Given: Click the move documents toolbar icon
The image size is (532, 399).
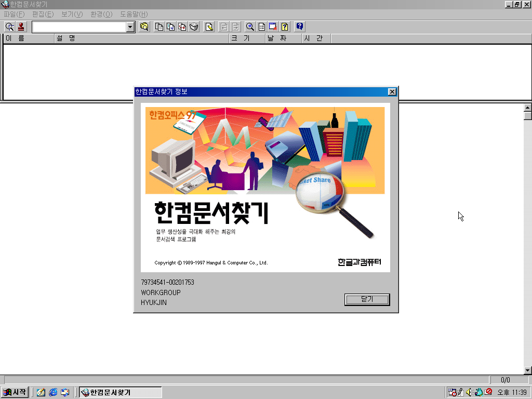Looking at the screenshot, I should 170,27.
